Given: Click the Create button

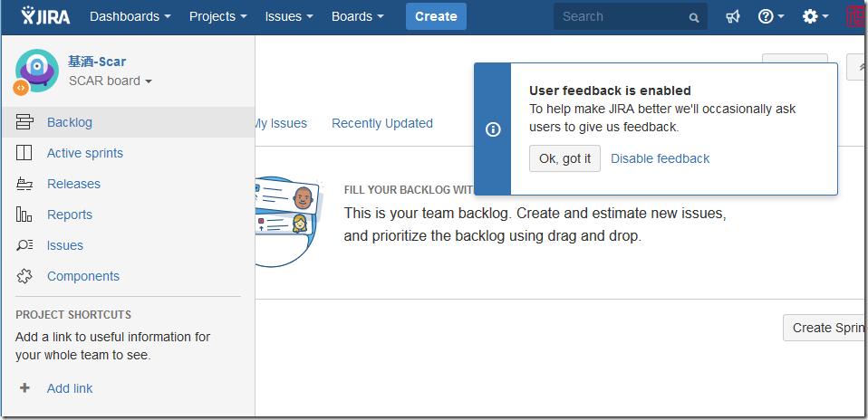Looking at the screenshot, I should click(x=436, y=16).
